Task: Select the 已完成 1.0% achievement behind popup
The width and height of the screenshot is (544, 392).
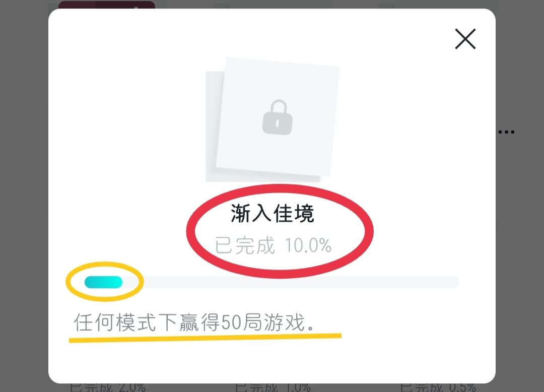Action: click(x=273, y=387)
